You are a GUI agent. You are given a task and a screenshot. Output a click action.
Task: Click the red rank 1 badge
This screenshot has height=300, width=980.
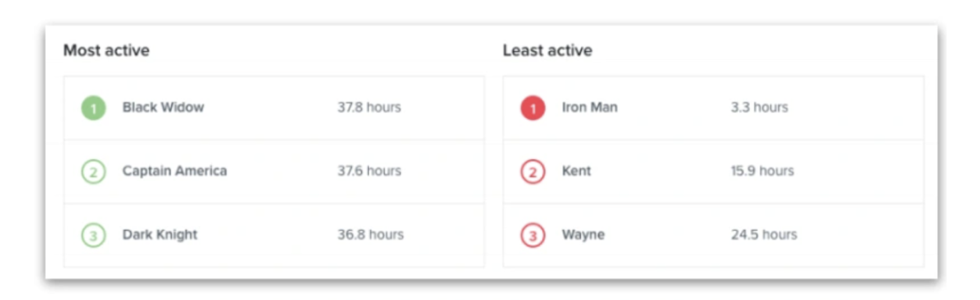(x=533, y=108)
